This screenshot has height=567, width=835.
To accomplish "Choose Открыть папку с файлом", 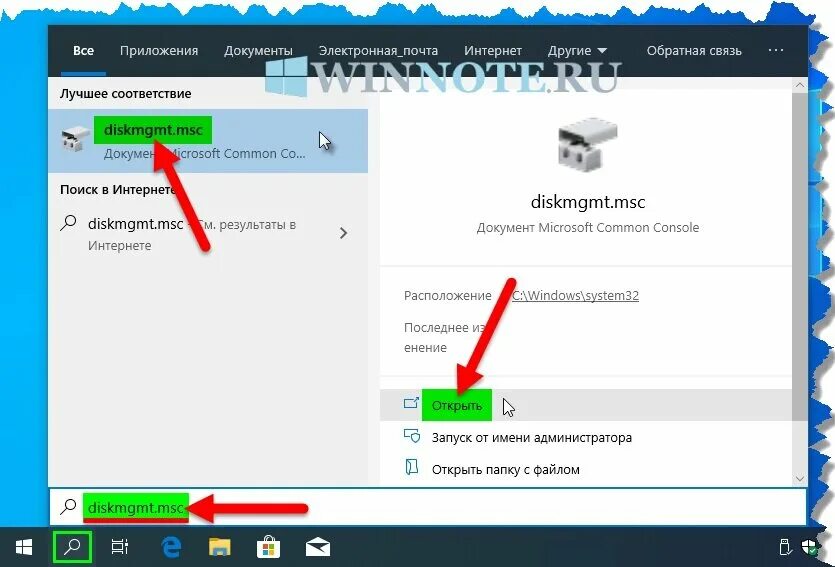I will click(505, 469).
